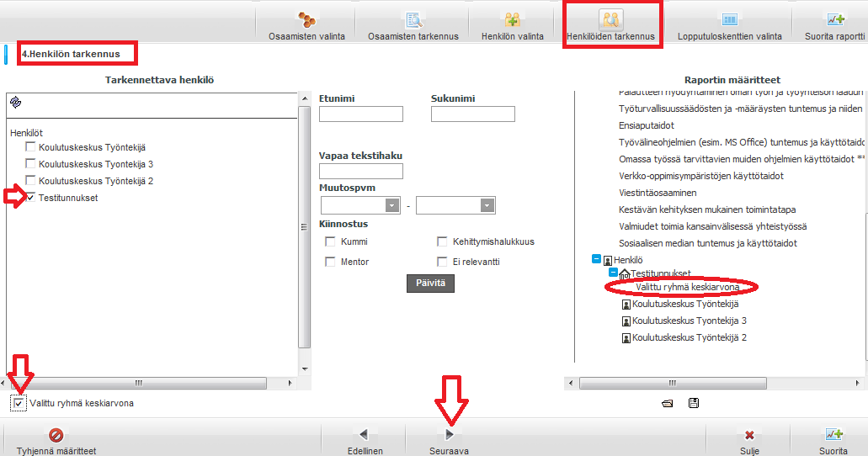
Task: Click the Vapaa tekstihaku input field
Action: [361, 171]
